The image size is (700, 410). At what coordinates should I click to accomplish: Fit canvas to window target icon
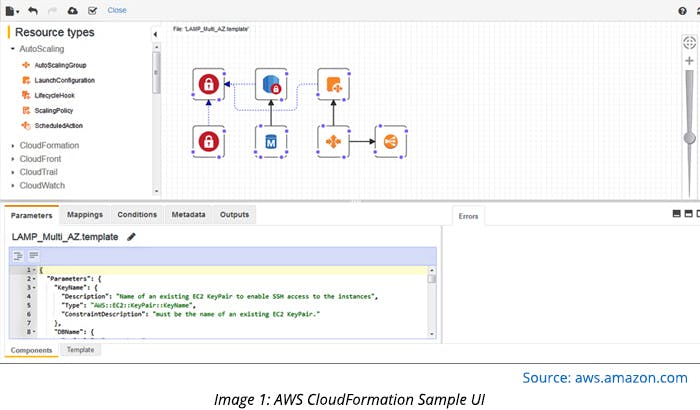click(689, 43)
